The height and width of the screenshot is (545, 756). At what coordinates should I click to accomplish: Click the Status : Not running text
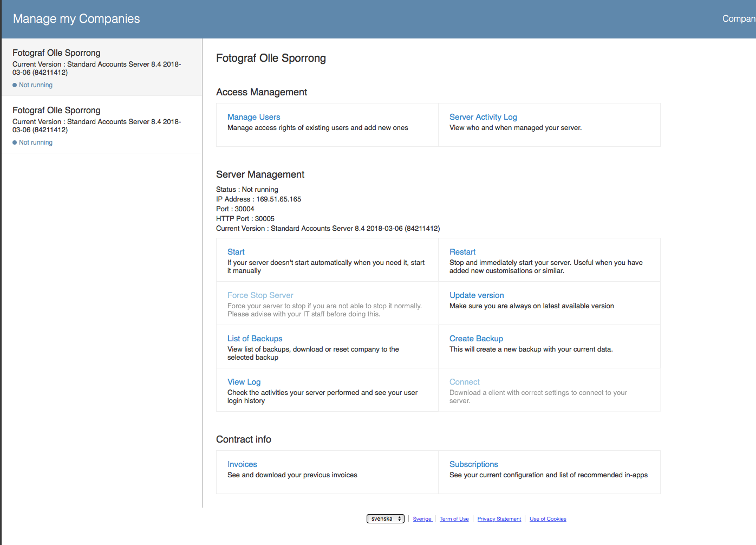(x=247, y=190)
